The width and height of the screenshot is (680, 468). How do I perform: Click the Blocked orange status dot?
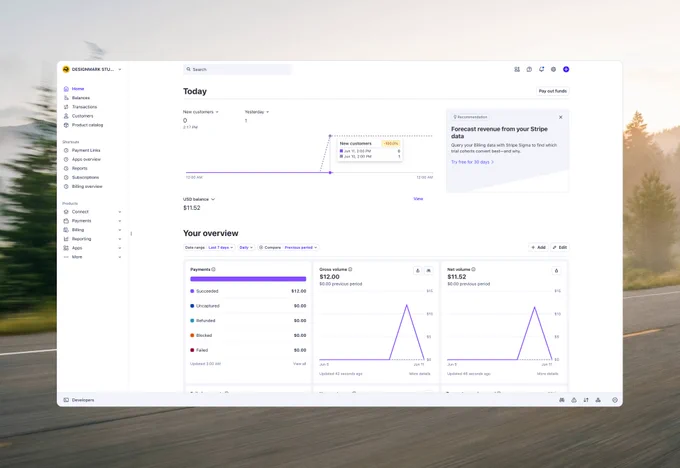pos(192,336)
